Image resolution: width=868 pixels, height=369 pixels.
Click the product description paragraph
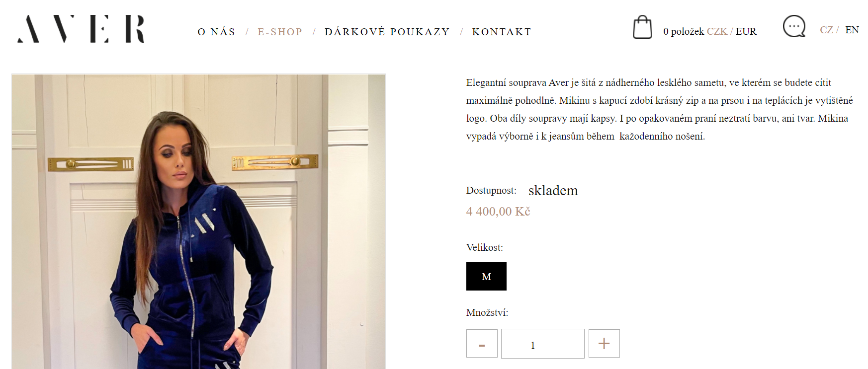coord(659,109)
